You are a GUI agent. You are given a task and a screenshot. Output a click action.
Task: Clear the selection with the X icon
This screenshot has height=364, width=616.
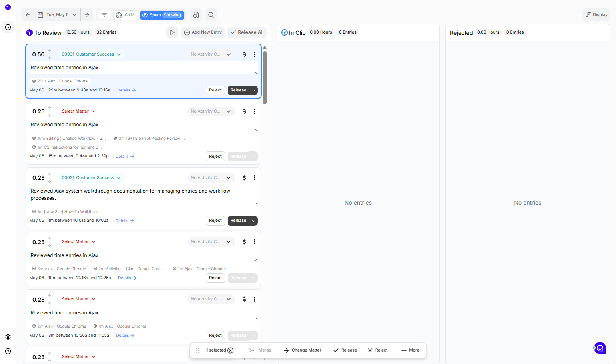231,350
